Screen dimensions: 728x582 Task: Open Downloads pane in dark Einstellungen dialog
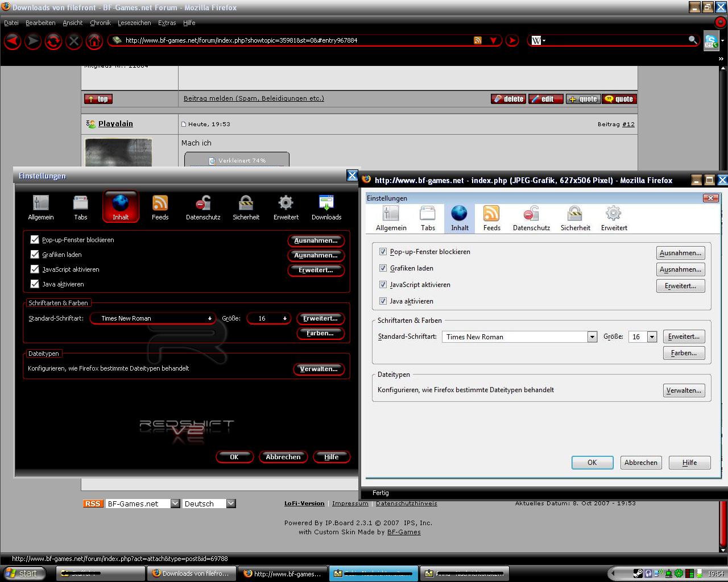click(x=326, y=207)
